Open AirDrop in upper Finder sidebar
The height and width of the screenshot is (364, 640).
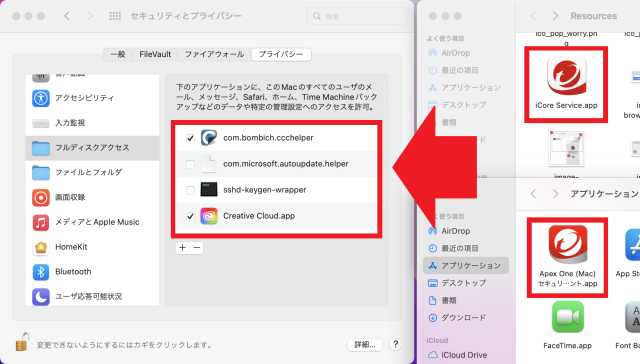pos(449,53)
